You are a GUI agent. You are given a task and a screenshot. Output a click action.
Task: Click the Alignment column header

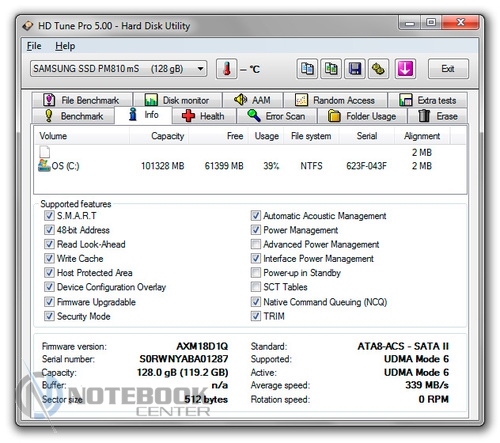pyautogui.click(x=422, y=136)
